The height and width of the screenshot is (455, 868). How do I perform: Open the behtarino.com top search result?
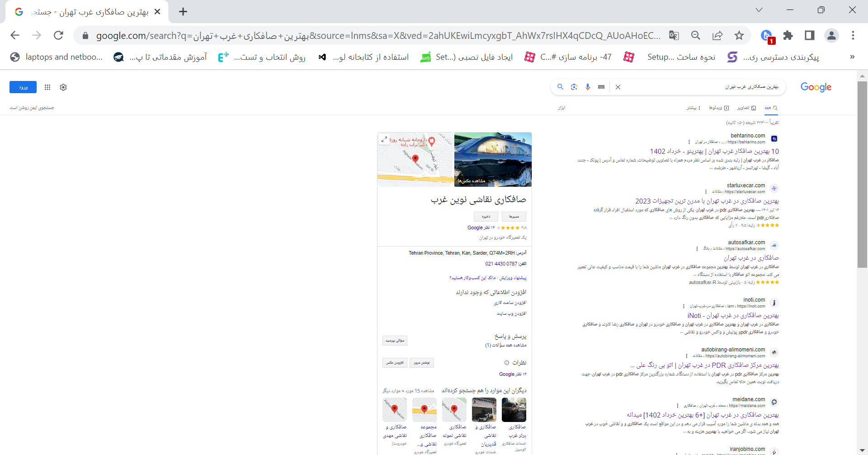714,151
